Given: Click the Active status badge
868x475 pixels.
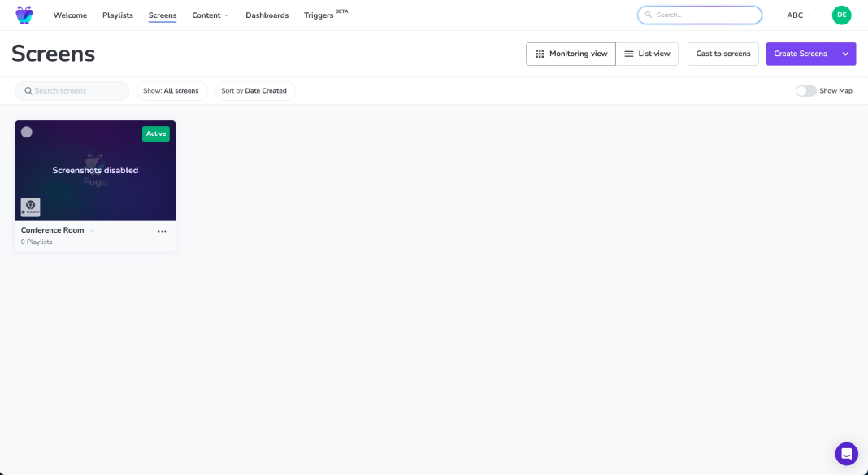Looking at the screenshot, I should coord(156,134).
